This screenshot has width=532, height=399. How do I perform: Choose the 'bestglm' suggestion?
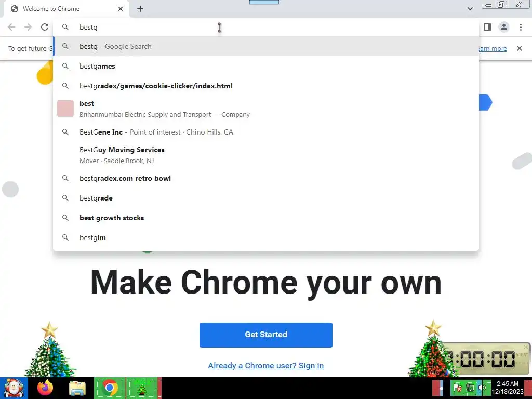click(266, 237)
